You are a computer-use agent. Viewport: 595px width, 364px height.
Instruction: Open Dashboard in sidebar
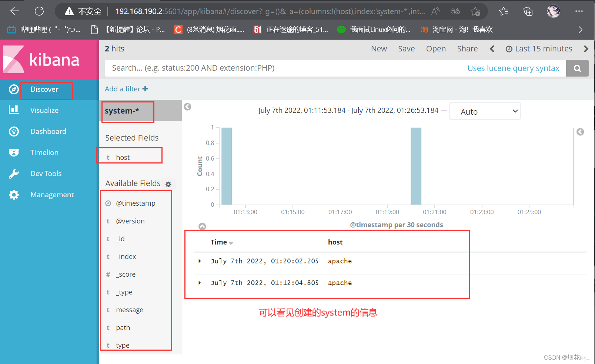48,131
